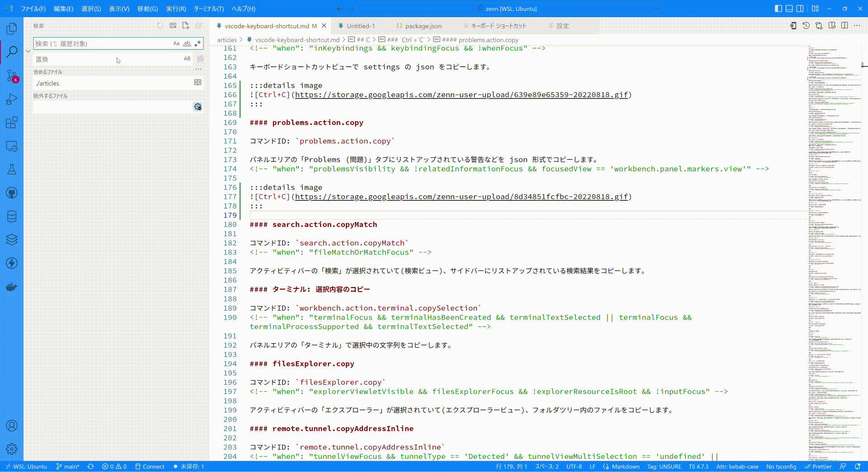Open timeline history icon in editor toolbar

pyautogui.click(x=806, y=26)
